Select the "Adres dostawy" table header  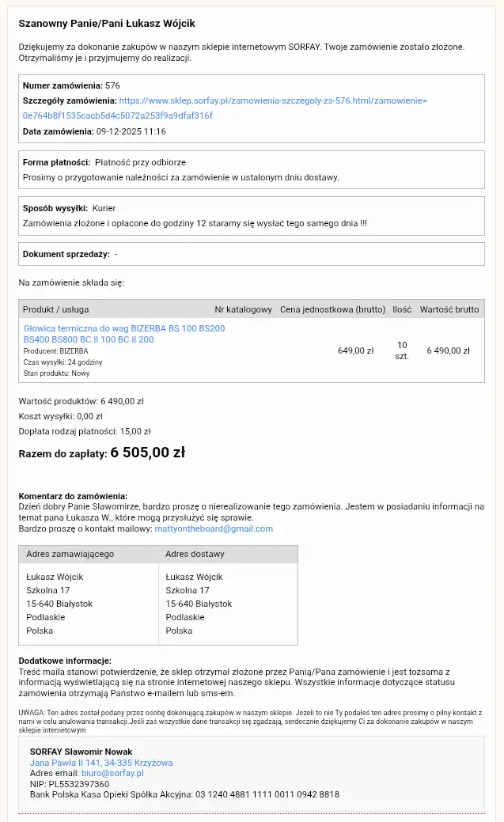point(195,555)
